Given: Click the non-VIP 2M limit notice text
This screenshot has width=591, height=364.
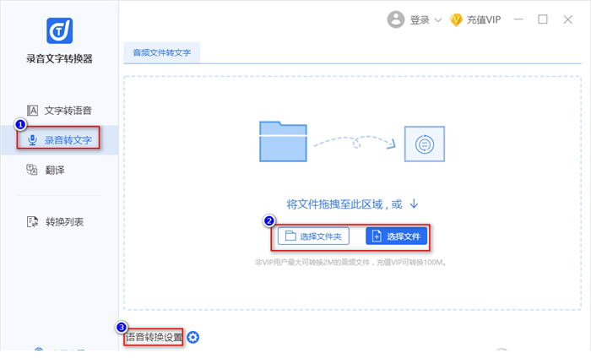Looking at the screenshot, I should click(x=350, y=262).
